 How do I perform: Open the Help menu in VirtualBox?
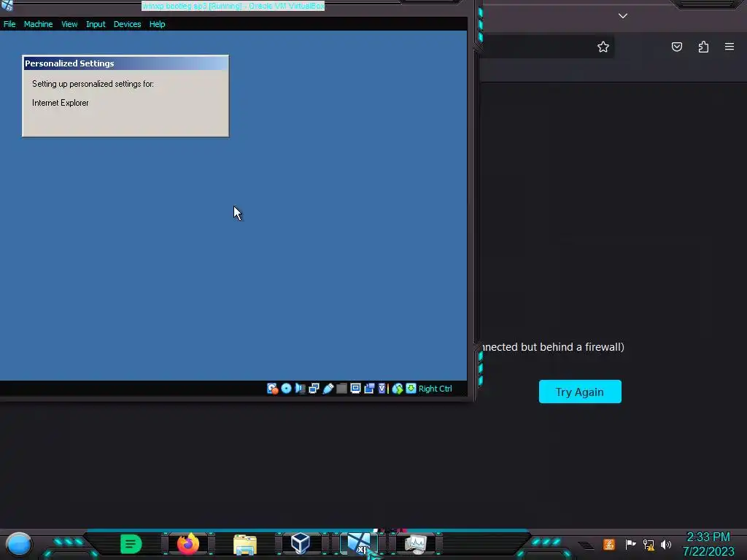(x=158, y=24)
